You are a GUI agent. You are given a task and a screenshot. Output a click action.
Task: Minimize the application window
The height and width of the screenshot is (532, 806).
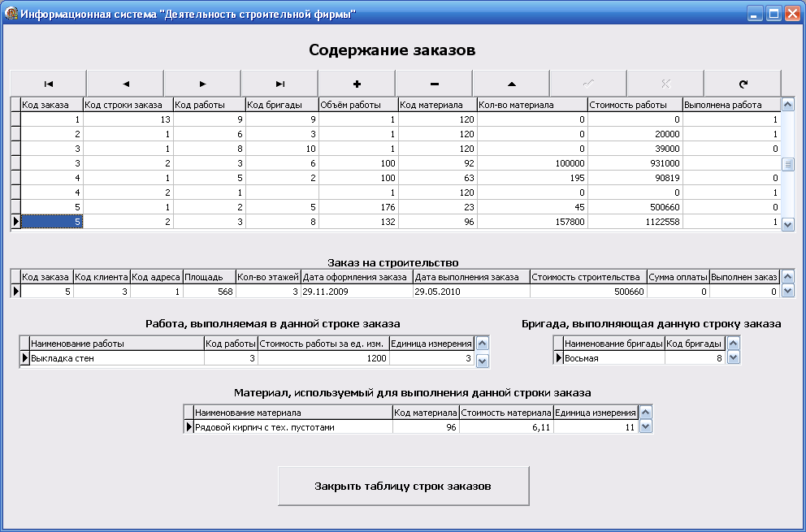click(755, 14)
